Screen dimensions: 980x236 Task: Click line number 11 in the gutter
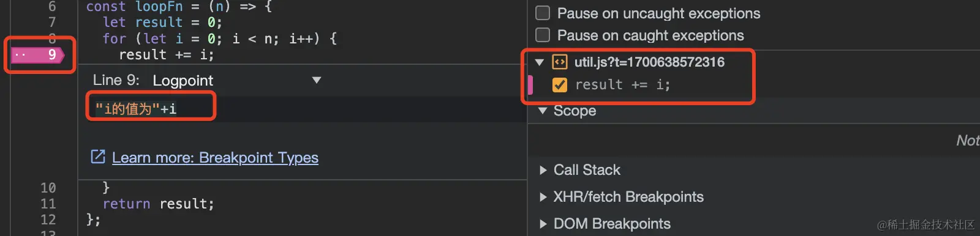[48, 204]
